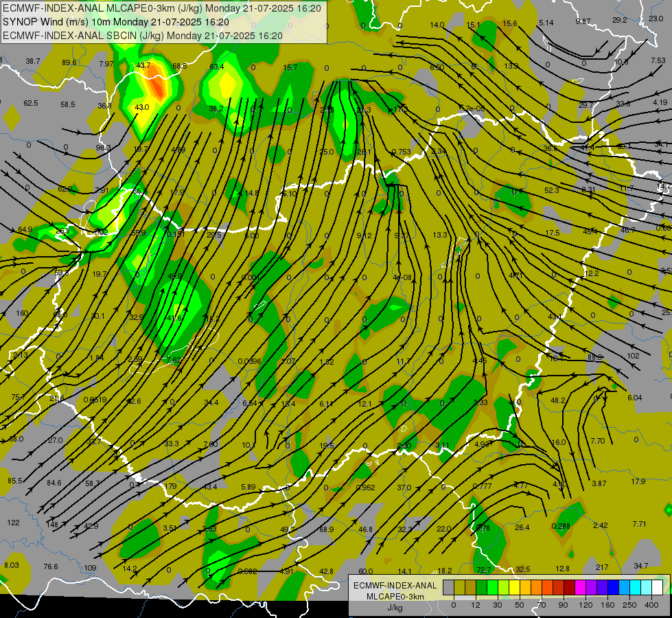Click the 76.6 value on the map
672x618 pixels.
51,566
